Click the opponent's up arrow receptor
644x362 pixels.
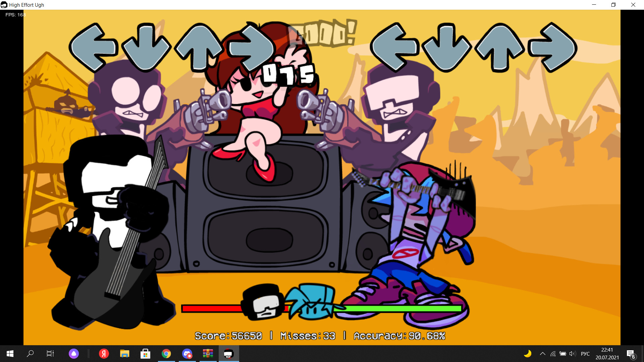[x=199, y=47]
